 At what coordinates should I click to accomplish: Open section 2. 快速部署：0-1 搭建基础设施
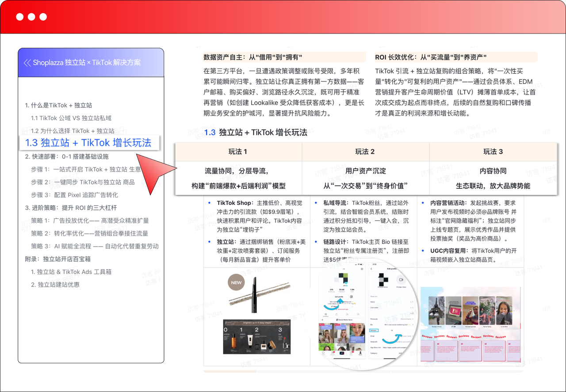[67, 156]
